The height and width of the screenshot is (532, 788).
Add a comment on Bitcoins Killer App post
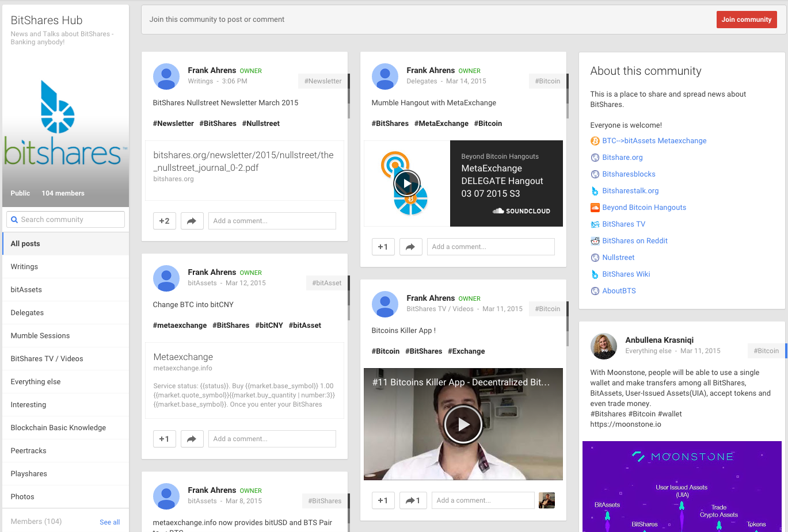pyautogui.click(x=483, y=500)
